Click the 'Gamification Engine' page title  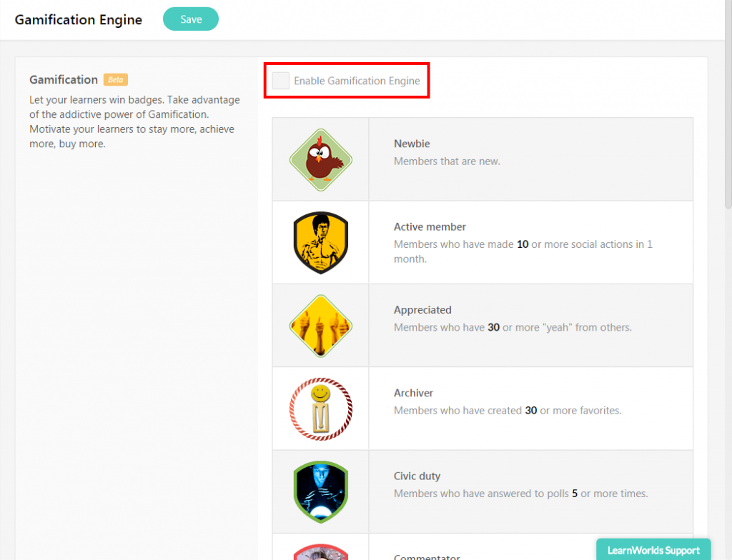point(79,19)
